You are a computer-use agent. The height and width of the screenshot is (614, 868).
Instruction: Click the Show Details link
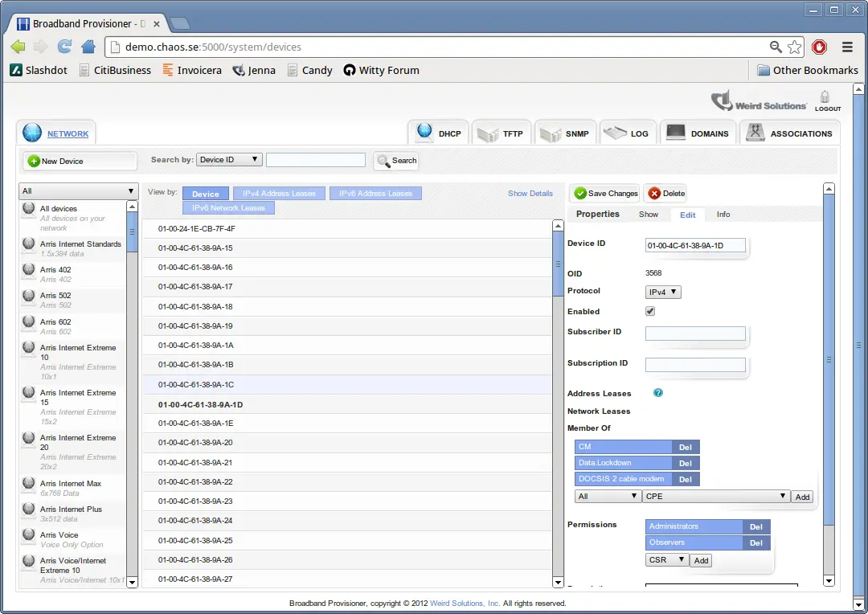pos(530,194)
